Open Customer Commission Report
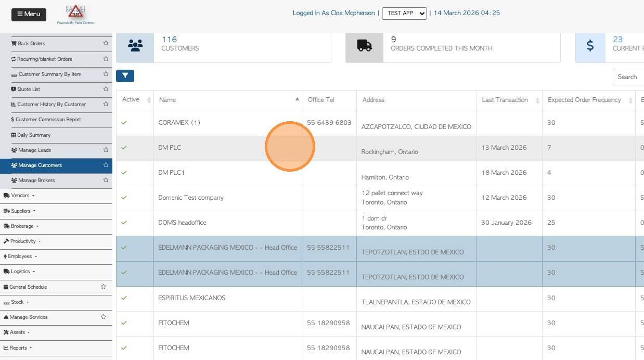Image resolution: width=644 pixels, height=360 pixels. [48, 120]
